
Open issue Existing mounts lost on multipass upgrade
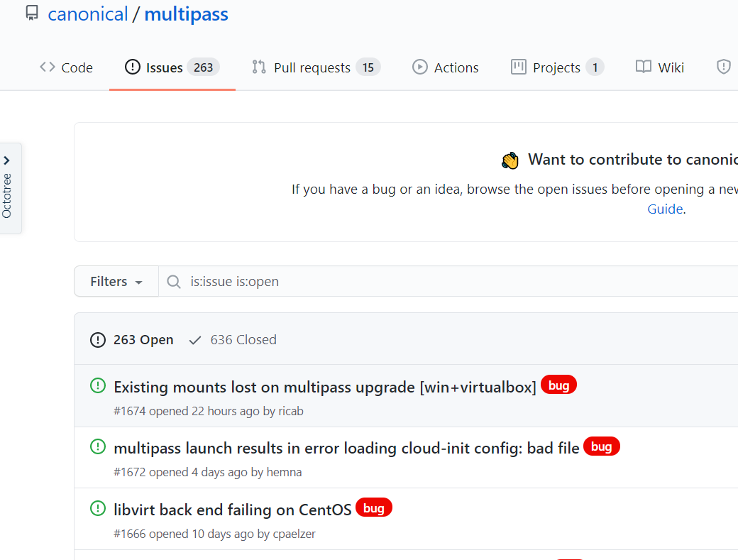[325, 388]
